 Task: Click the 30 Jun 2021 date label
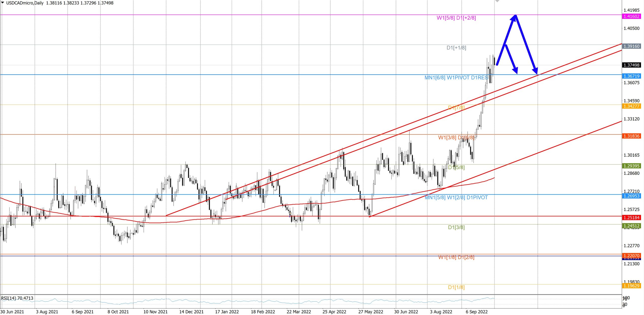point(12,312)
